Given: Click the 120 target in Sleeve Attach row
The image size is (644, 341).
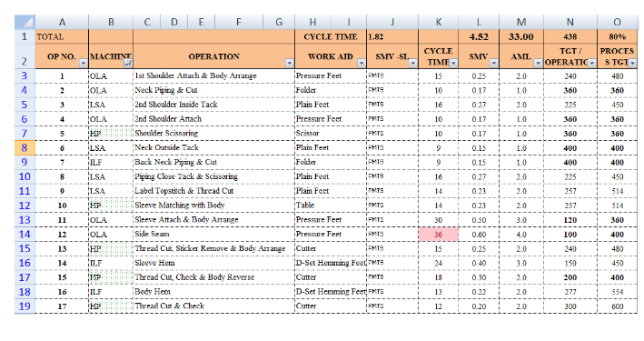Looking at the screenshot, I should pyautogui.click(x=570, y=220).
